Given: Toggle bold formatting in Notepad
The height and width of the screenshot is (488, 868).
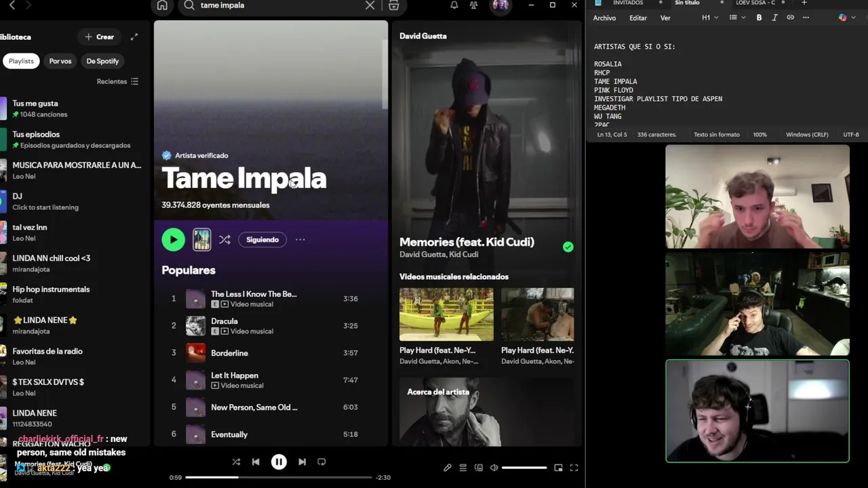Looking at the screenshot, I should [x=759, y=18].
